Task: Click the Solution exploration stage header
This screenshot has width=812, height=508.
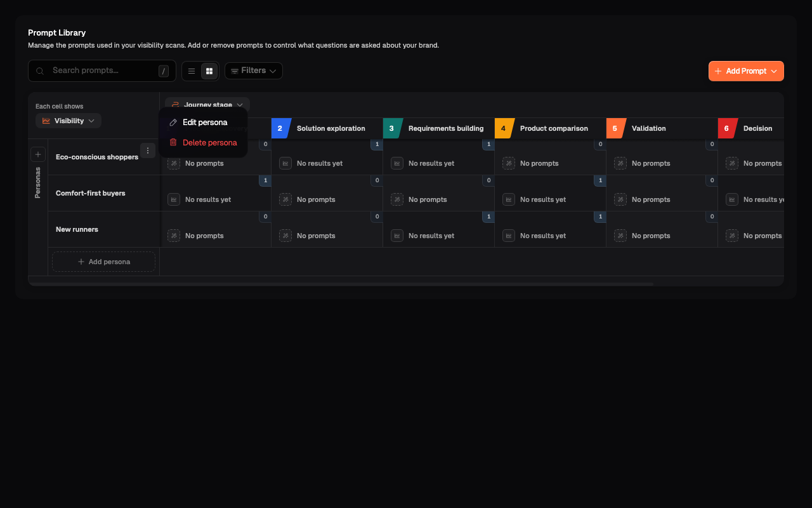Action: tap(327, 128)
